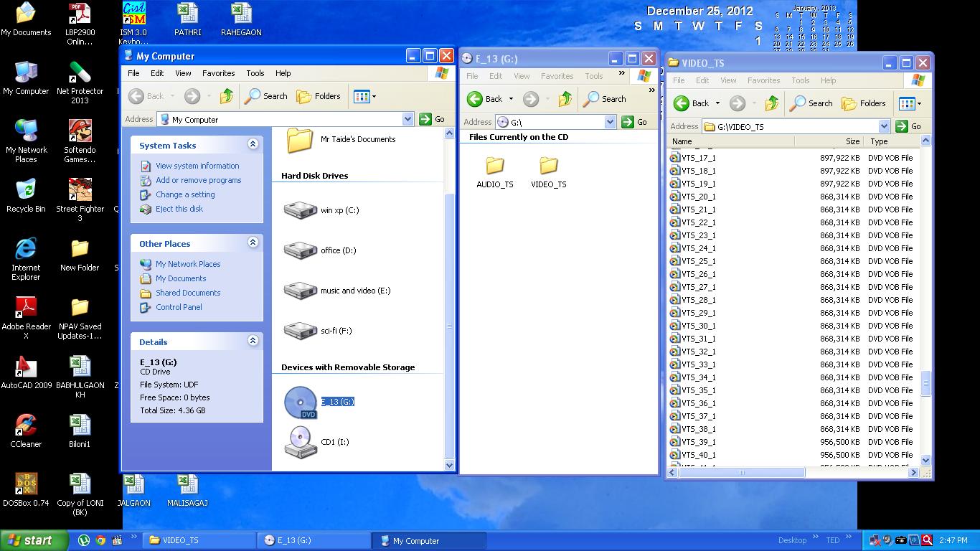Click Add or remove programs link
This screenshot has width=980, height=551.
pyautogui.click(x=198, y=180)
